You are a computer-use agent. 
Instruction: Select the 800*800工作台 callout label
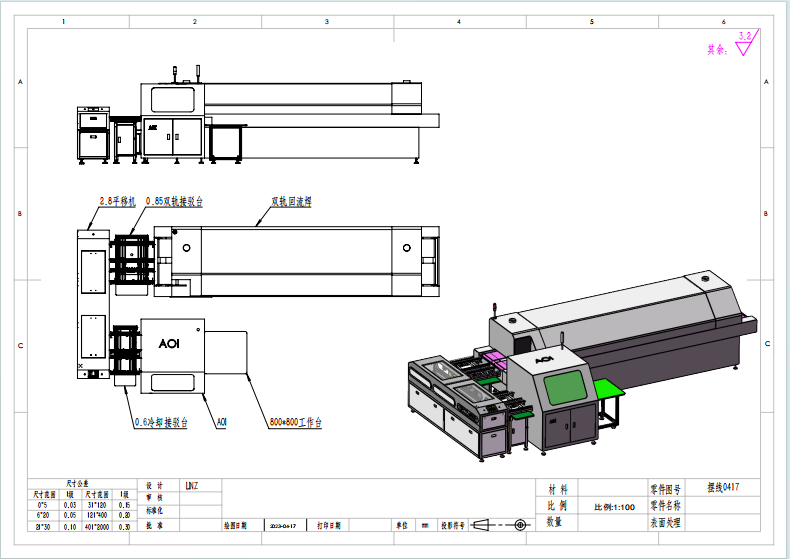pyautogui.click(x=294, y=422)
